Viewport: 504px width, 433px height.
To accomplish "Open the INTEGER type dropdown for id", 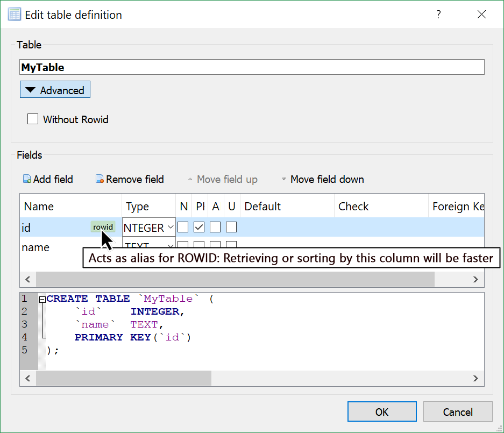I will click(x=171, y=228).
